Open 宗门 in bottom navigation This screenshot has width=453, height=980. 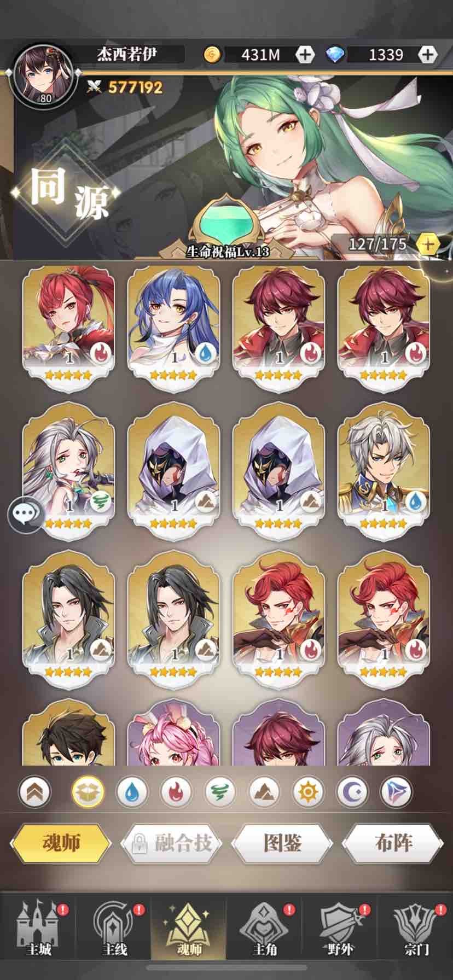click(x=416, y=927)
